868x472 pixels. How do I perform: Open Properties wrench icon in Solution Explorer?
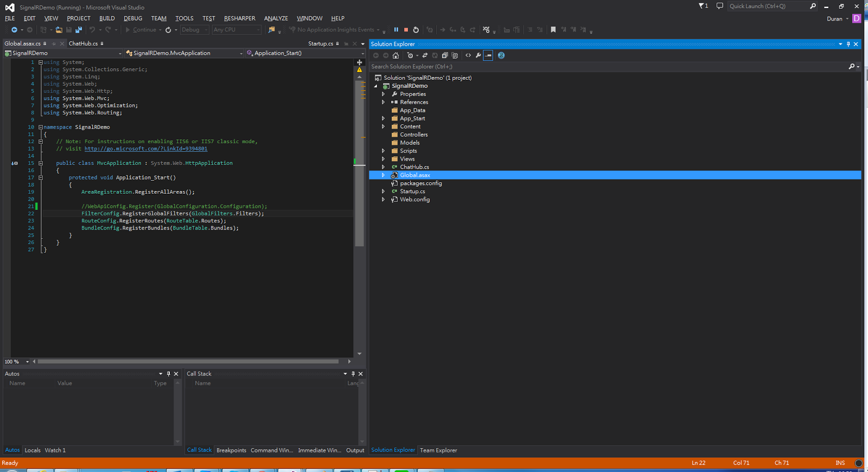click(478, 55)
